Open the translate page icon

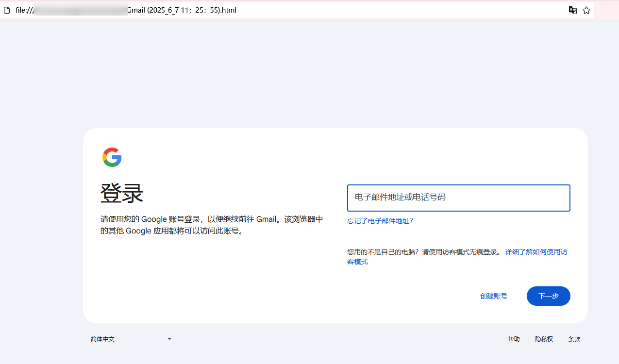tap(573, 10)
